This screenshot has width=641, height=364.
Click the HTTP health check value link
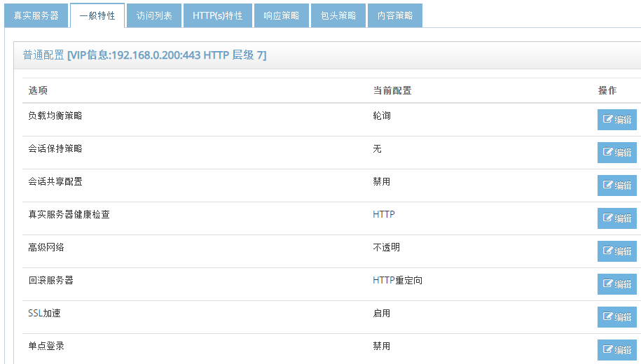(x=384, y=214)
